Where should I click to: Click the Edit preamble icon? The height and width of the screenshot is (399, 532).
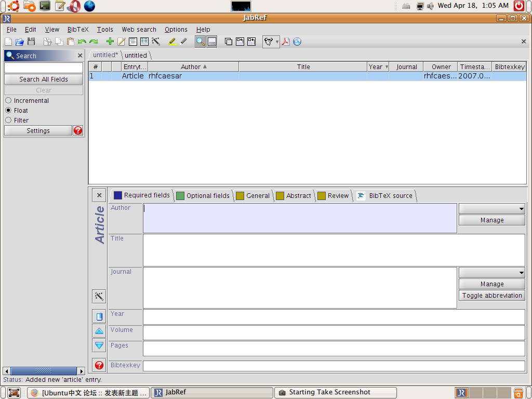coord(133,42)
